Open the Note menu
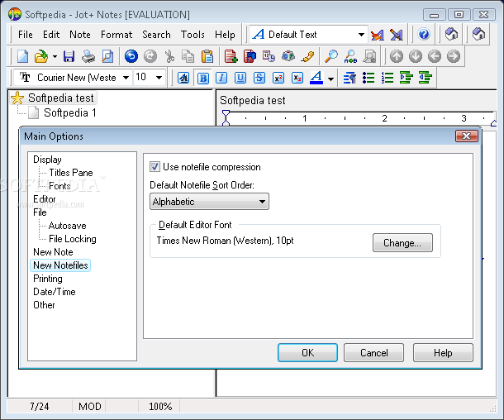Image resolution: width=504 pixels, height=420 pixels. pos(79,35)
